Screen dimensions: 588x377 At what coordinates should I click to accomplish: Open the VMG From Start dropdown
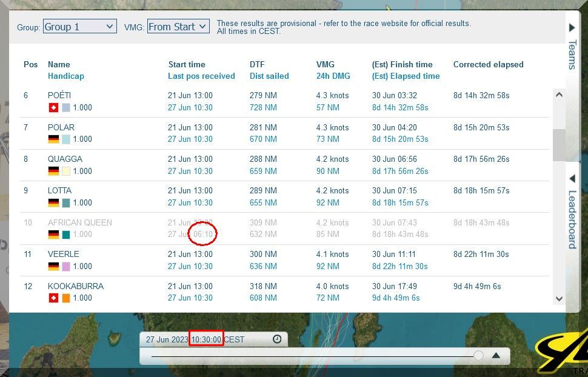178,26
